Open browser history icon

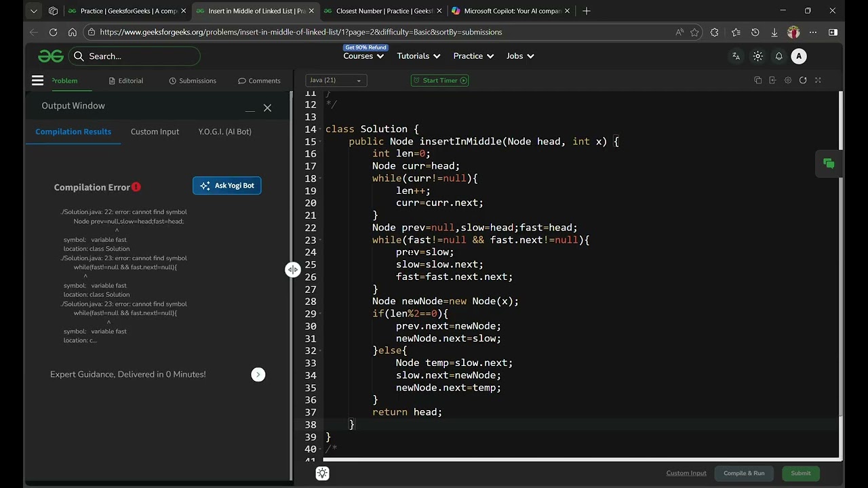pyautogui.click(x=755, y=32)
